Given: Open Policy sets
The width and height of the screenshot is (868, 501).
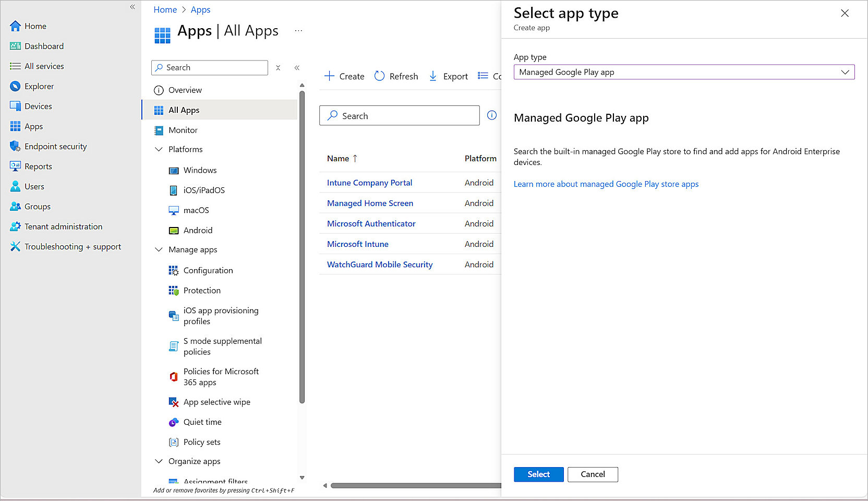Looking at the screenshot, I should 201,442.
